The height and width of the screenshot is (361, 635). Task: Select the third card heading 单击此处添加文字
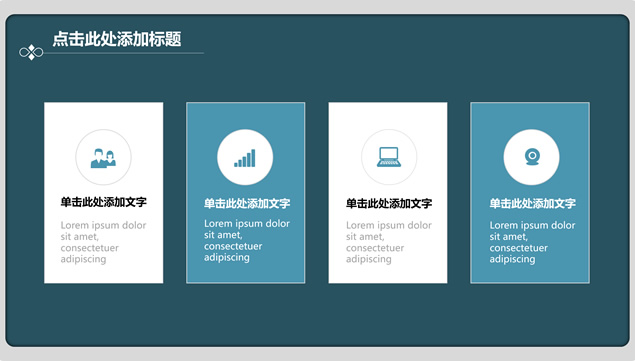pyautogui.click(x=389, y=203)
